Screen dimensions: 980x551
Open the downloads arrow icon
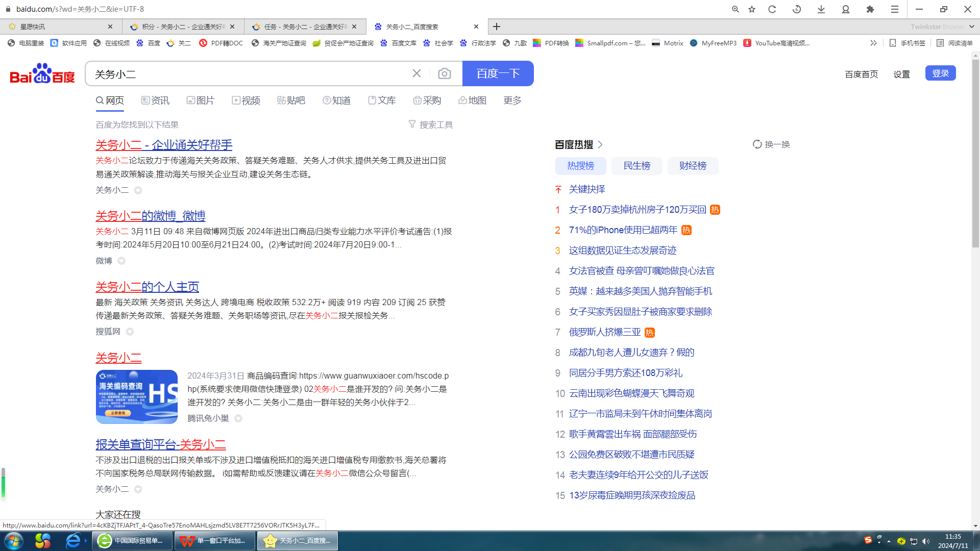821,9
